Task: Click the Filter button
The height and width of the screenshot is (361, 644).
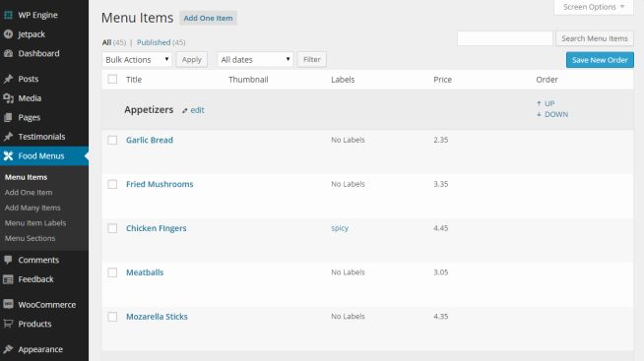Action: (312, 59)
